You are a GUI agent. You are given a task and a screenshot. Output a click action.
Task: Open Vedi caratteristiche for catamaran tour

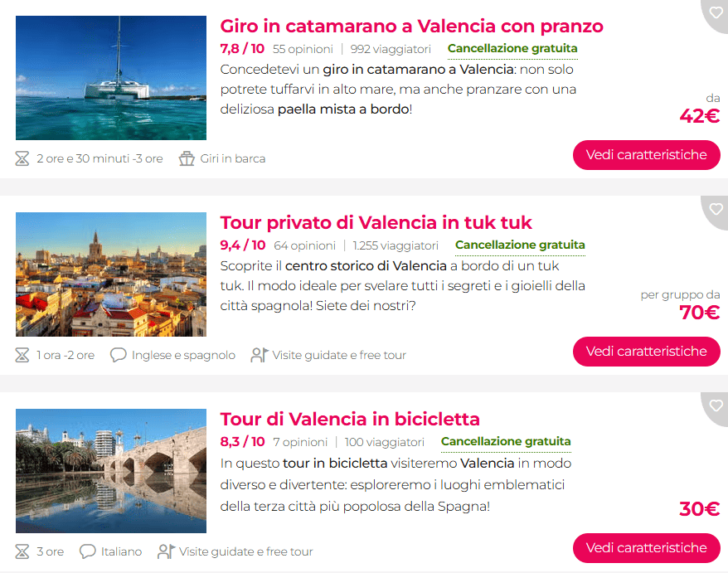click(646, 155)
